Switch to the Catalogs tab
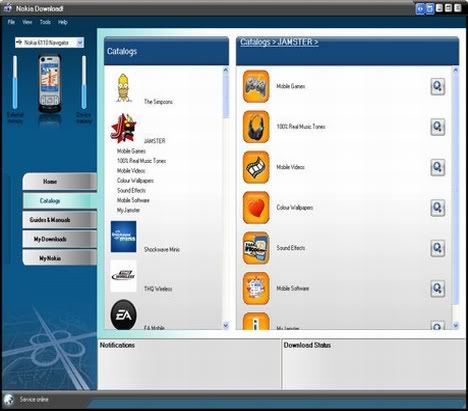The image size is (468, 411). point(60,201)
